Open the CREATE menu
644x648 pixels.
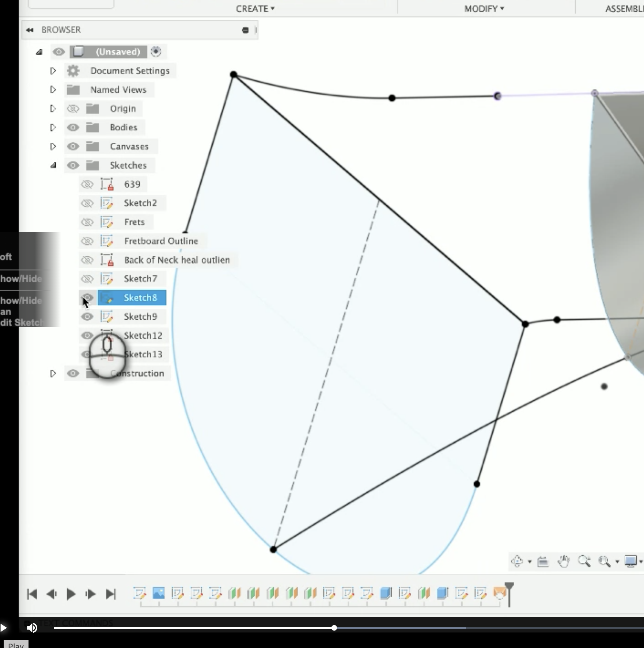[254, 8]
